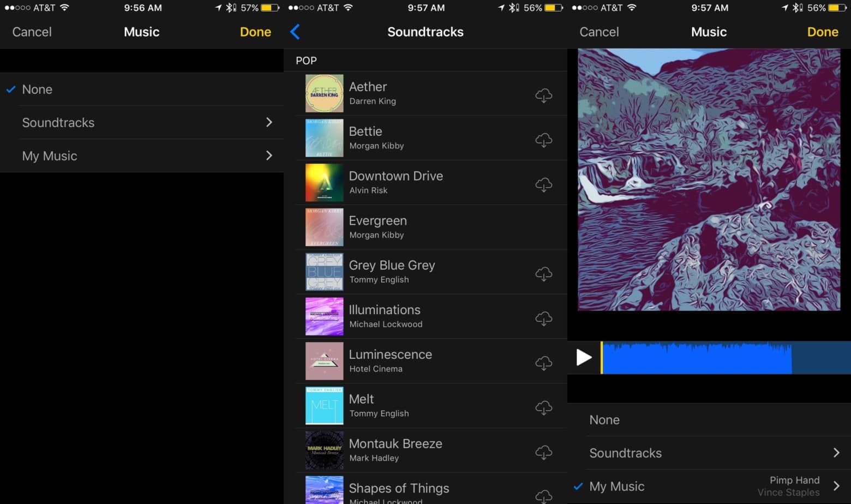Download the Aether soundtrack
The height and width of the screenshot is (504, 851).
pos(544,95)
